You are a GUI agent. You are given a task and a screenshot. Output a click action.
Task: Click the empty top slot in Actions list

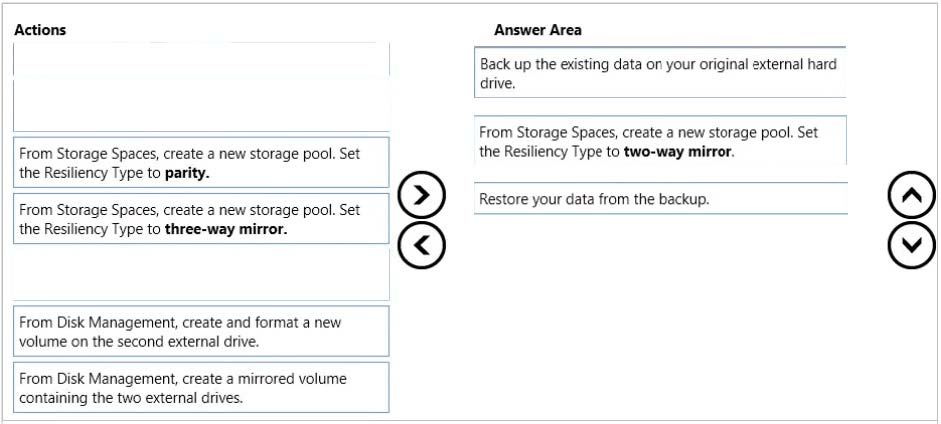coord(201,87)
